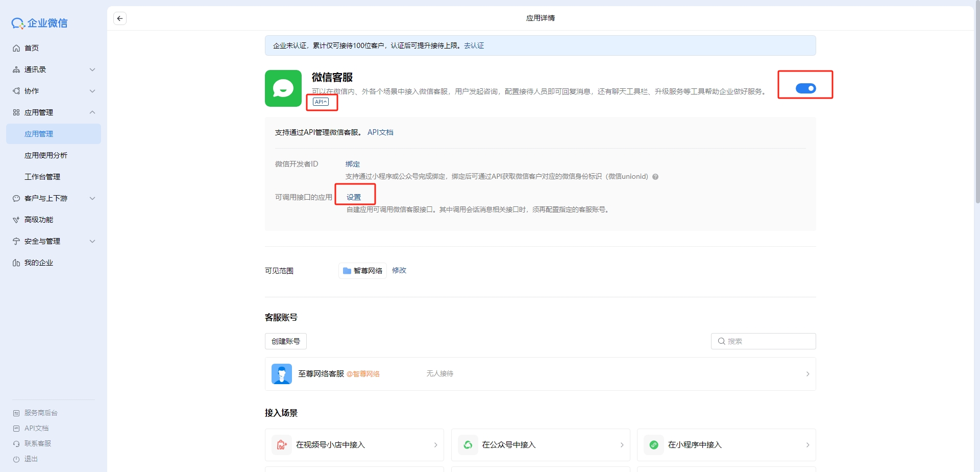Viewport: 980px width, 472px height.
Task: Click the help question mark beside unionid
Action: [655, 177]
